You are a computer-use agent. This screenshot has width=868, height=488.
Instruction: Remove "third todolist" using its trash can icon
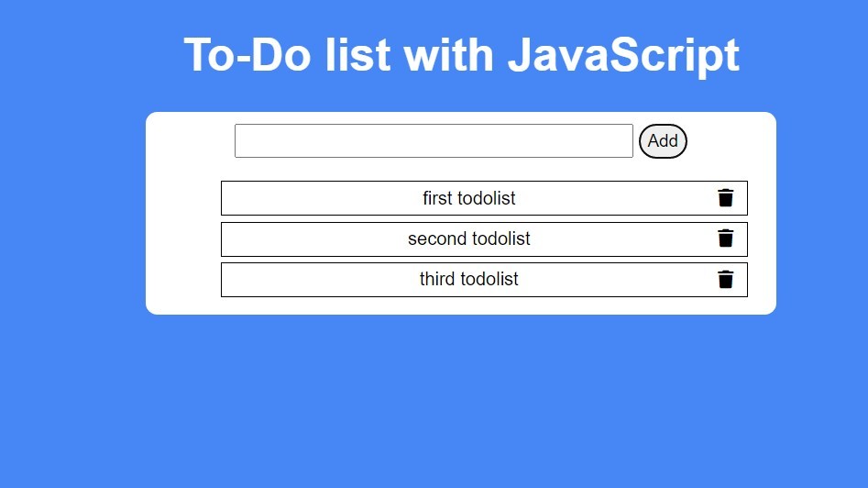point(725,279)
